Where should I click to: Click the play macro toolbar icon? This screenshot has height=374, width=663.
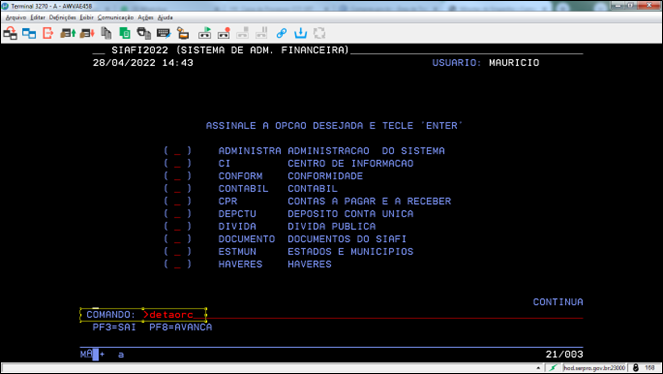point(205,33)
